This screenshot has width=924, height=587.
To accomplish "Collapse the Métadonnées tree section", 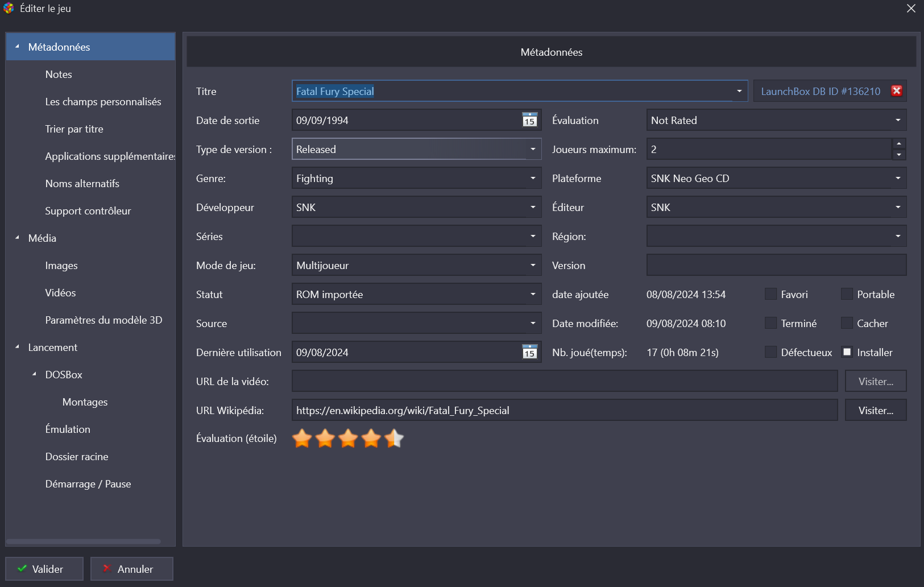I will 17,47.
